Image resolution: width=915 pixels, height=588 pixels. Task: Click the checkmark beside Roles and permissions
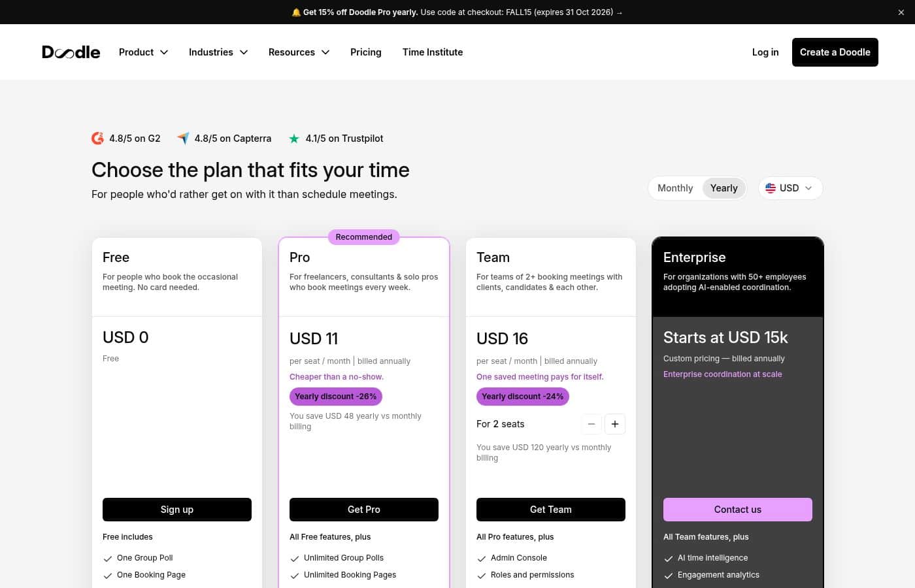tap(482, 576)
